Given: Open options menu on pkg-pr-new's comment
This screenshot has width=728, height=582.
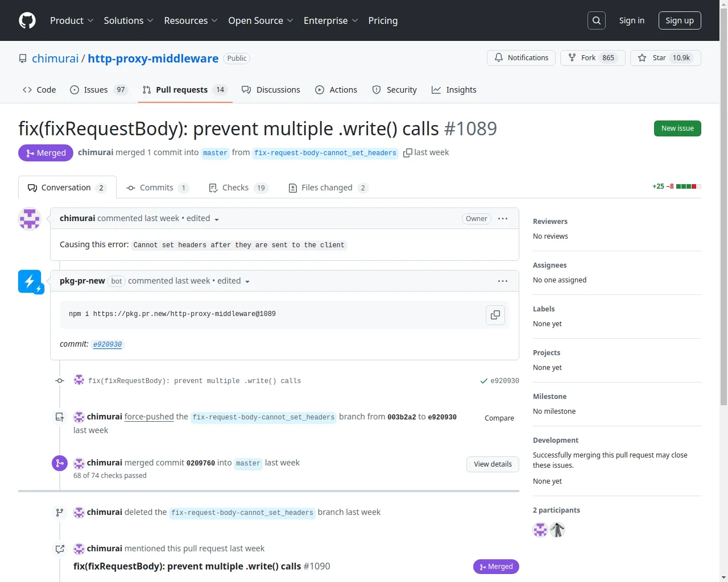Looking at the screenshot, I should [x=503, y=281].
